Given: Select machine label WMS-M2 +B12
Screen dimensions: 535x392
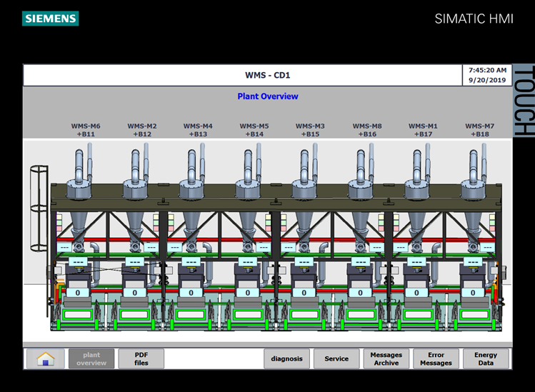Looking at the screenshot, I should (142, 130).
